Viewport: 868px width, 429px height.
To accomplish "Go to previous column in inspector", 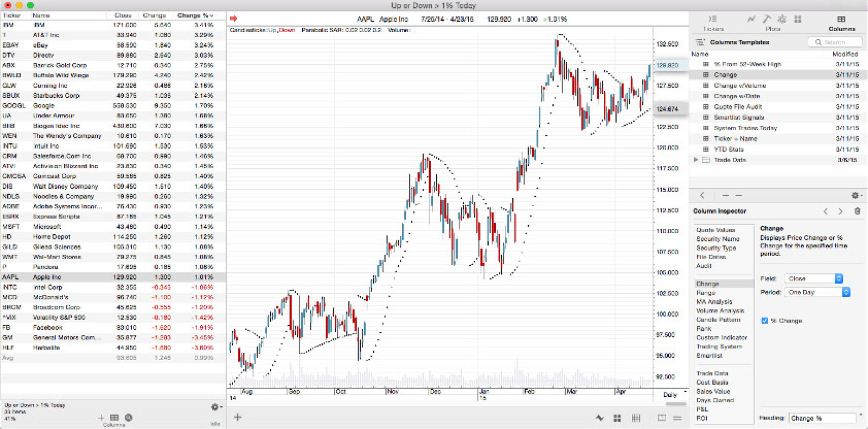I will click(825, 212).
